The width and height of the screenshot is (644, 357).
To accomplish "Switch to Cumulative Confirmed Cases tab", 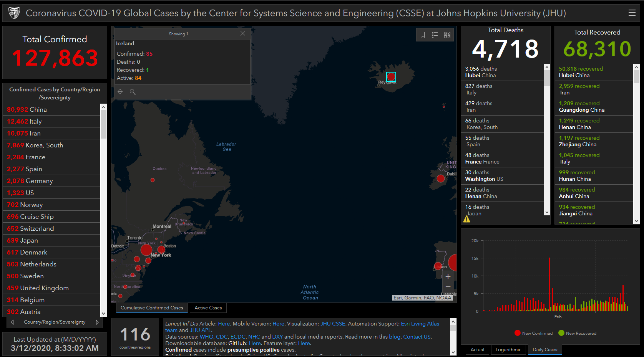I will tap(152, 308).
